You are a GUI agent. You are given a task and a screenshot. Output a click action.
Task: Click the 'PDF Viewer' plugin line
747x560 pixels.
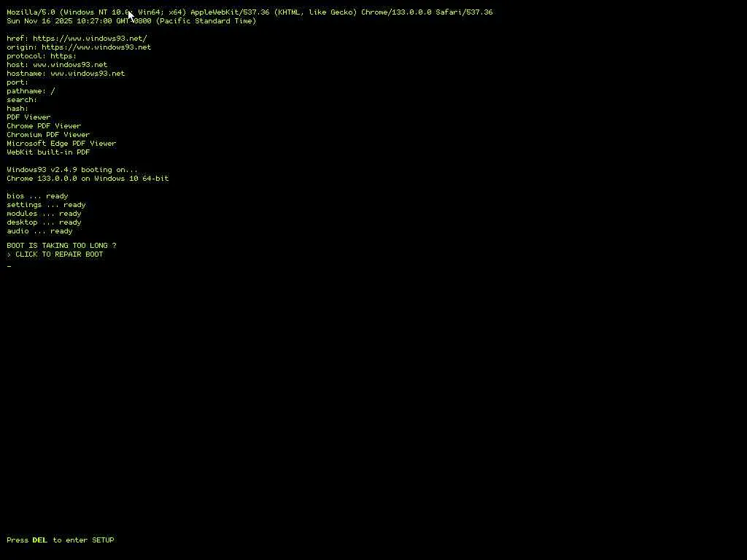coord(28,117)
